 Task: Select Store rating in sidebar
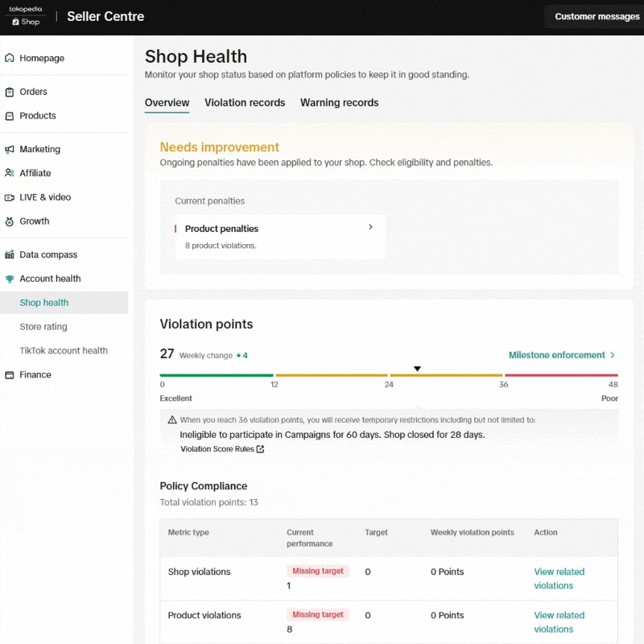[x=43, y=327]
